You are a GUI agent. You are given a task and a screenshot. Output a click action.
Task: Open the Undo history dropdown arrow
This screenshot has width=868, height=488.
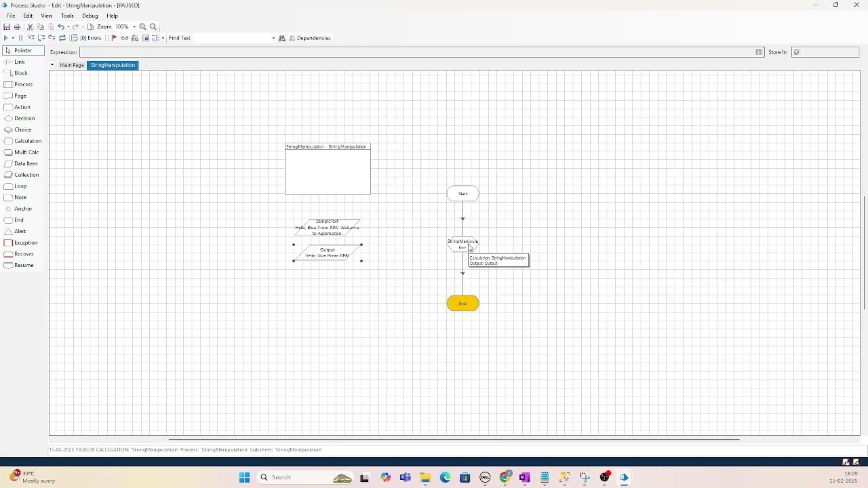pyautogui.click(x=68, y=26)
